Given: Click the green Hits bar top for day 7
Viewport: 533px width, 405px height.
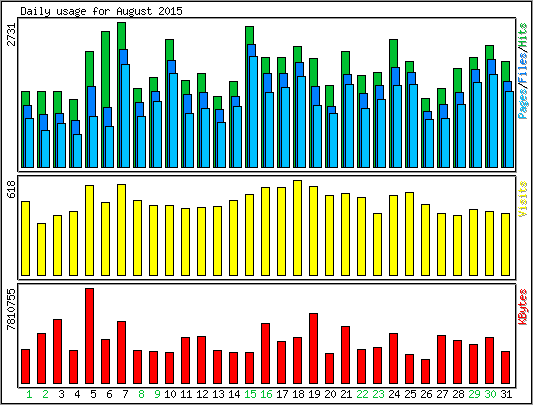Looking at the screenshot, I should 122,36.
